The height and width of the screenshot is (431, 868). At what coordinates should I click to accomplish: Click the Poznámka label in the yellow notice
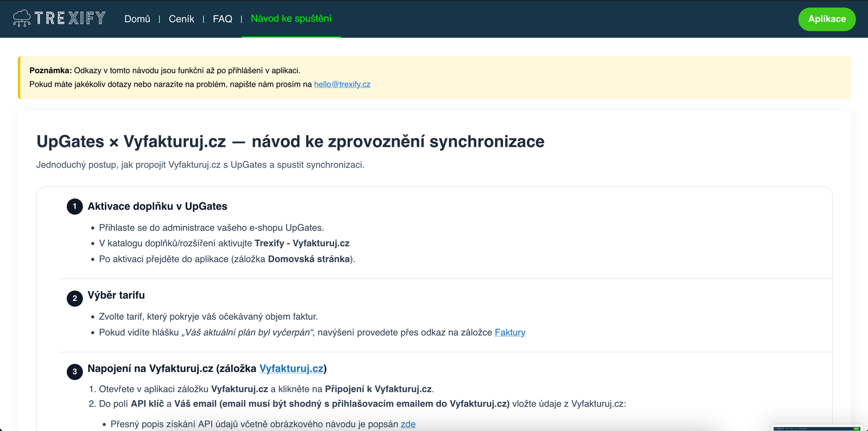pyautogui.click(x=50, y=70)
